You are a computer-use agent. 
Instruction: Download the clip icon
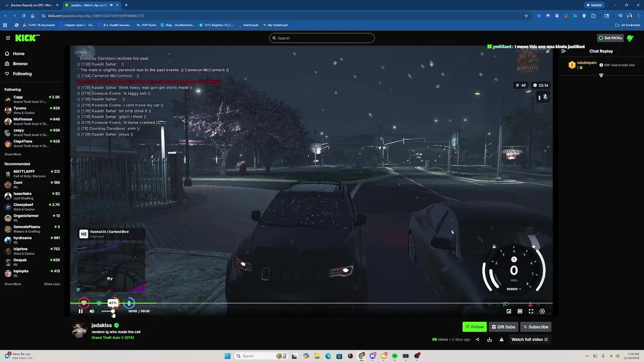[x=490, y=339]
